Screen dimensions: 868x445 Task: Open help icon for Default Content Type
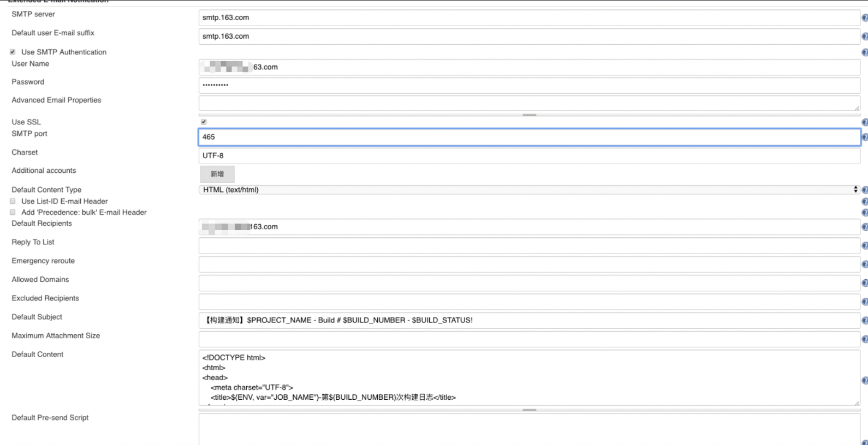(x=864, y=190)
